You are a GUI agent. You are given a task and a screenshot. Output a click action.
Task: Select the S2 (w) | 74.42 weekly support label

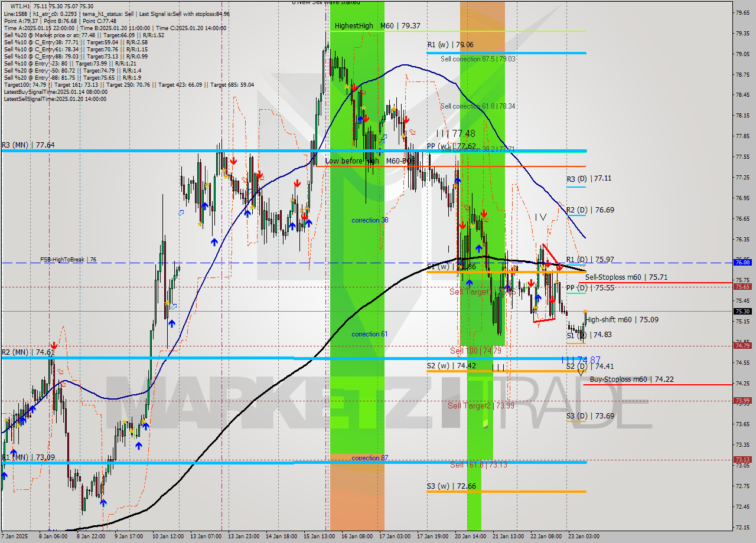tap(451, 366)
